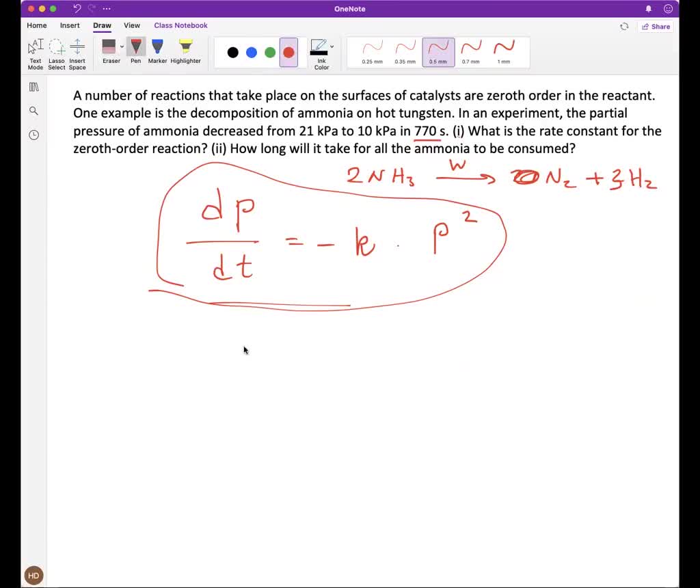Open the Ink Color dropdown
The width and height of the screenshot is (700, 588).
coord(332,46)
